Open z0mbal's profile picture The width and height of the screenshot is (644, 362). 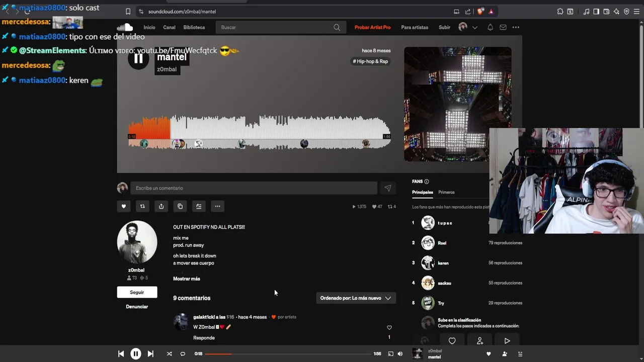(137, 242)
